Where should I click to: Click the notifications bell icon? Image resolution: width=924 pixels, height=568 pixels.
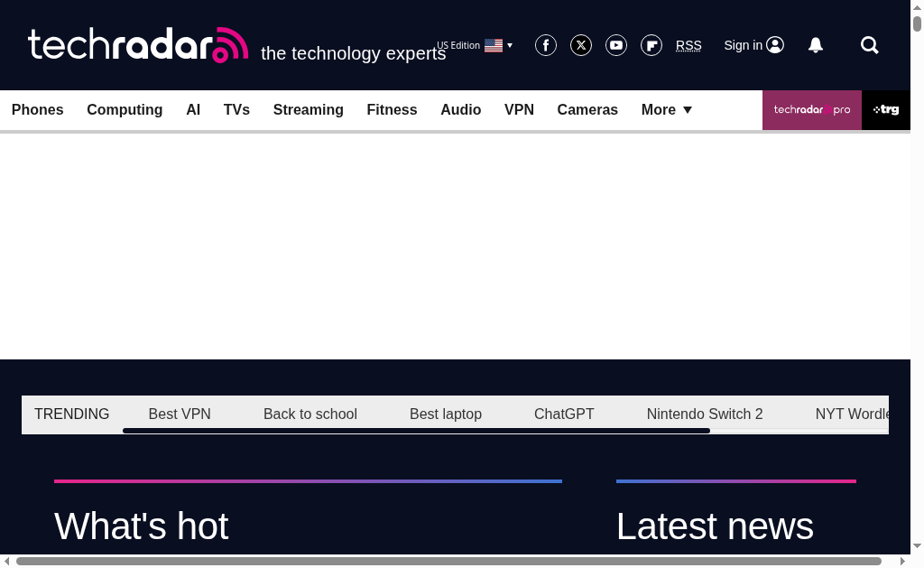pyautogui.click(x=816, y=45)
